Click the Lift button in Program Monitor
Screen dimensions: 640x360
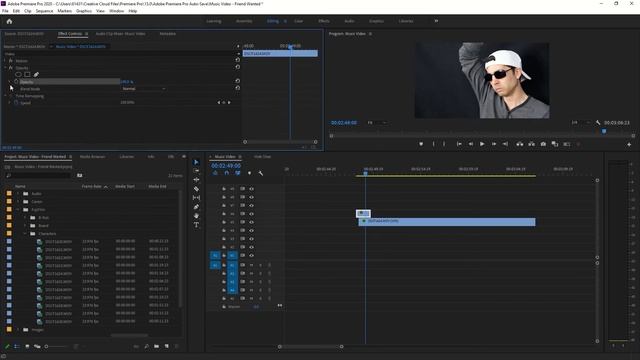click(520, 144)
